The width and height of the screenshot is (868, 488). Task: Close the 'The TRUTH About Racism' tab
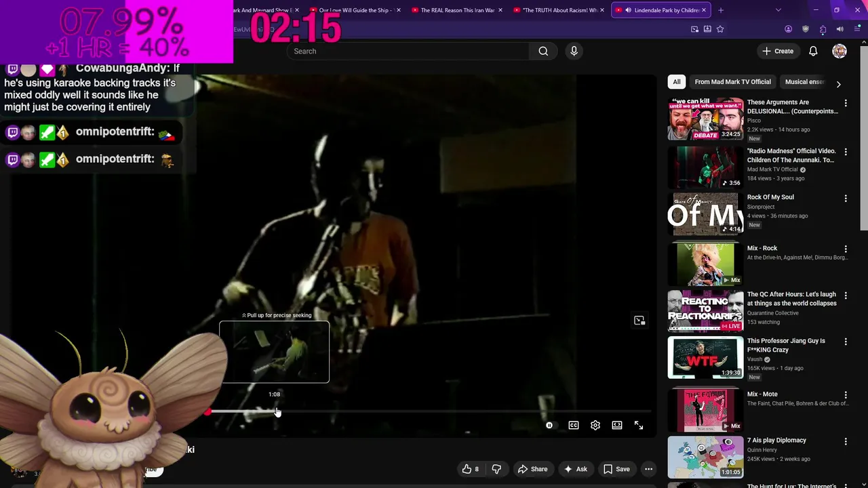(x=602, y=10)
